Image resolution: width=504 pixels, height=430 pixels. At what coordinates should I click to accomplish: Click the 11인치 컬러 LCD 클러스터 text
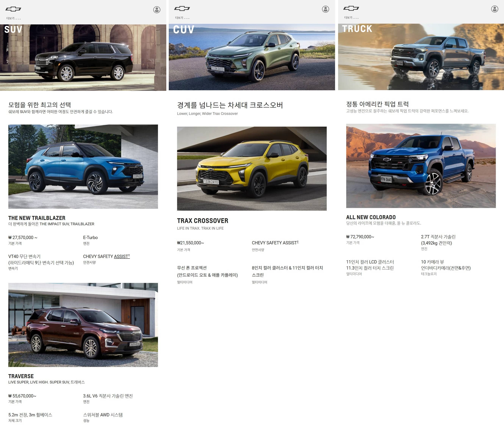point(370,262)
